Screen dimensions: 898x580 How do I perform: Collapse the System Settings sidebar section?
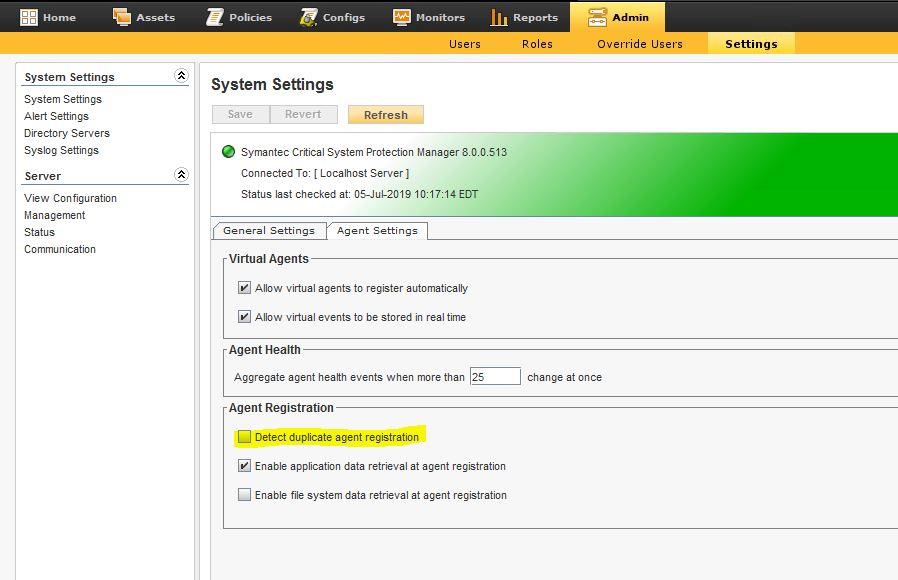[x=181, y=76]
